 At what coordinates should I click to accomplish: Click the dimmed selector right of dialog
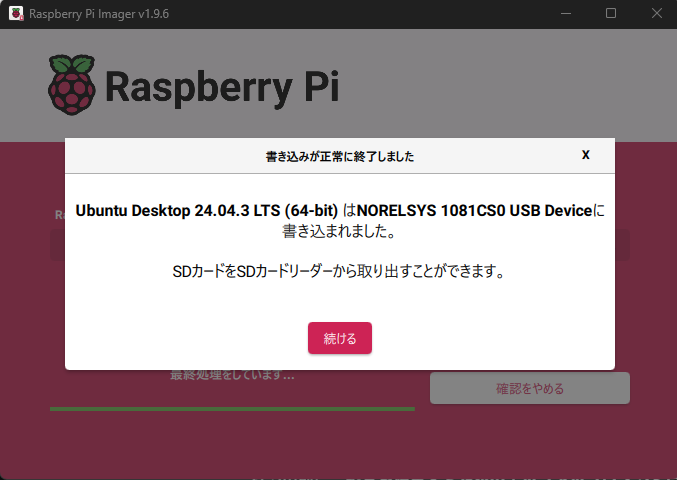(622, 244)
